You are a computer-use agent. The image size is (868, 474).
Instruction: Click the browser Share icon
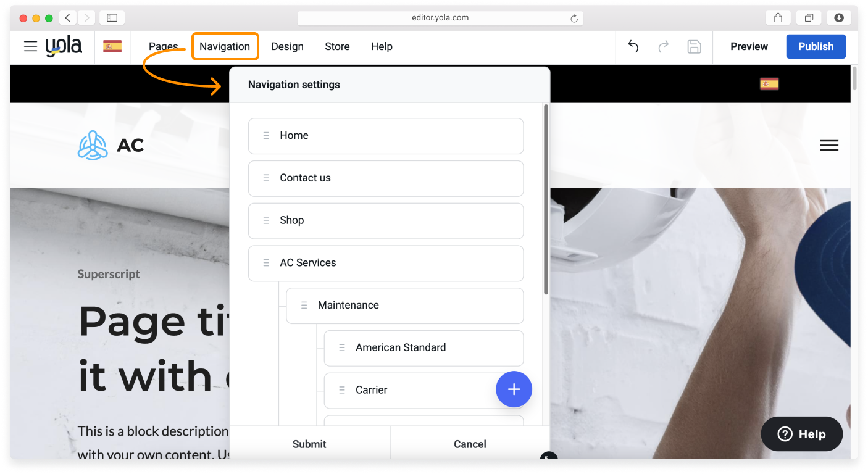(777, 17)
